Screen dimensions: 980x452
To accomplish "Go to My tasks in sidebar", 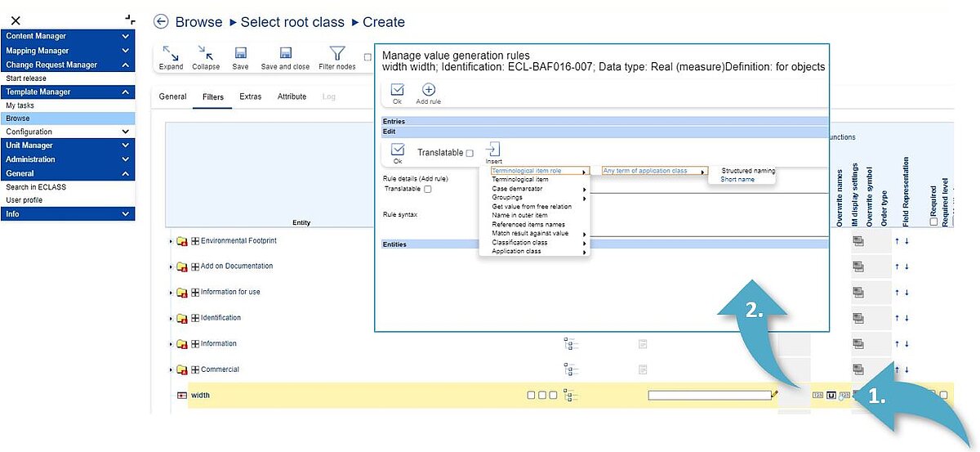I will 20,105.
